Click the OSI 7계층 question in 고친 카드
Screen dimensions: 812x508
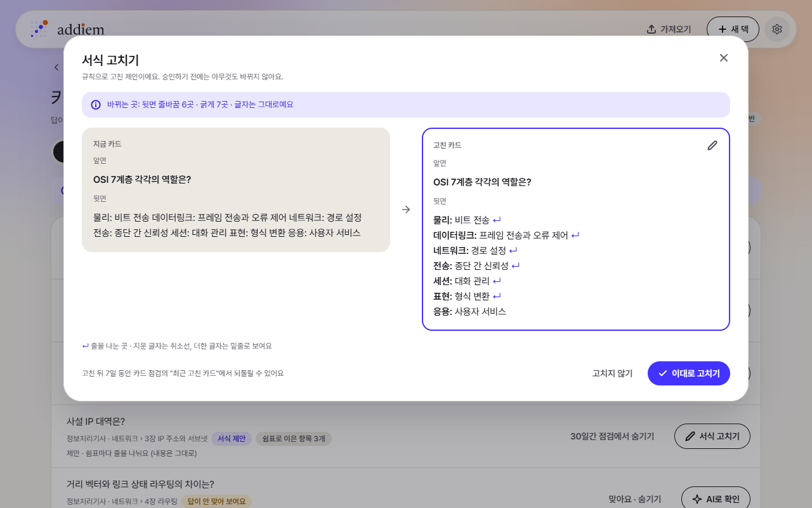coord(482,182)
